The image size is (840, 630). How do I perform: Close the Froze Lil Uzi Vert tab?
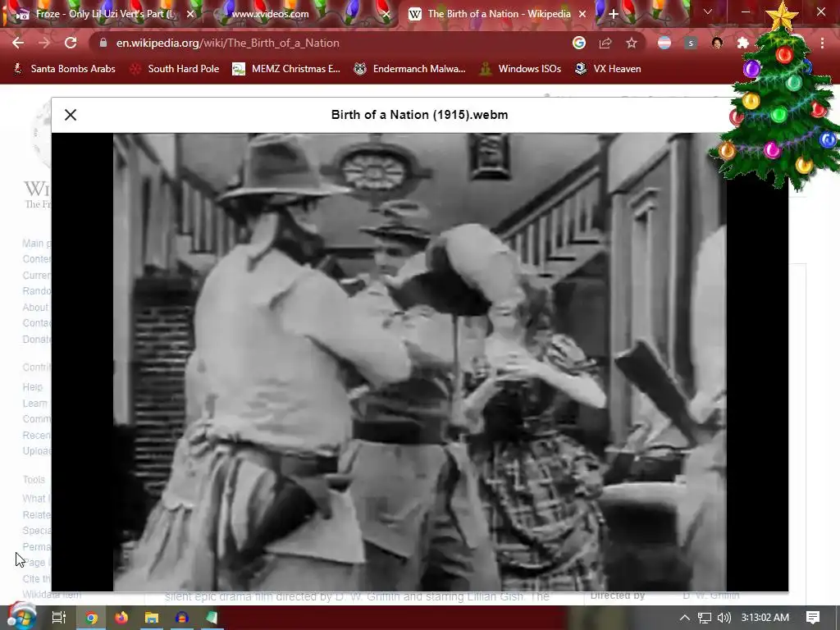tap(190, 14)
